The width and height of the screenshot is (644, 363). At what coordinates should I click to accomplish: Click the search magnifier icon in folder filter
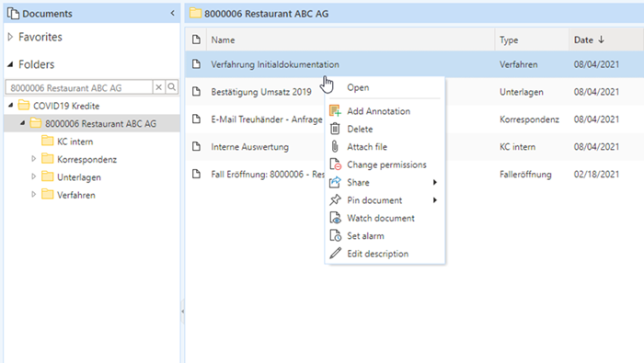tap(172, 87)
